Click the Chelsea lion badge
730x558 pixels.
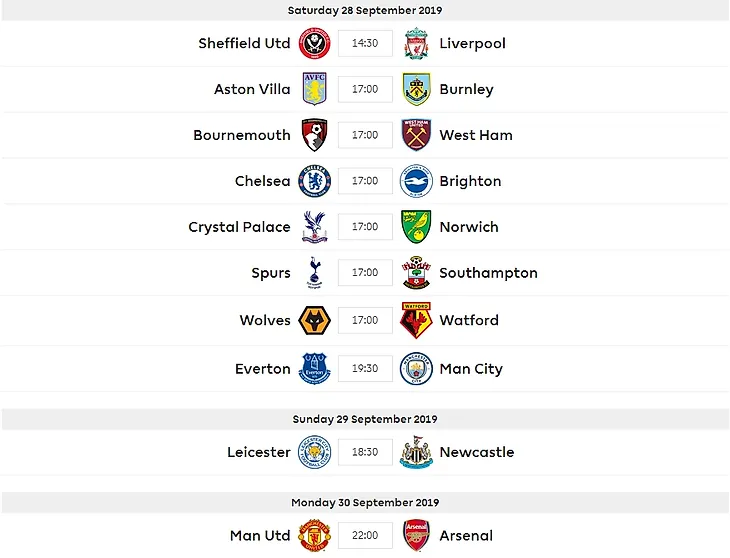coord(314,181)
